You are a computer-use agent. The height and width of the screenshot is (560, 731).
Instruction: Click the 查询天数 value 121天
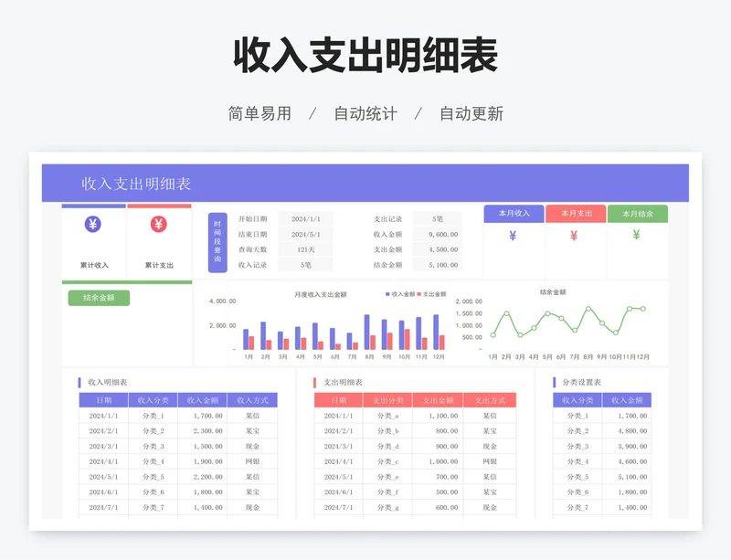tap(306, 250)
